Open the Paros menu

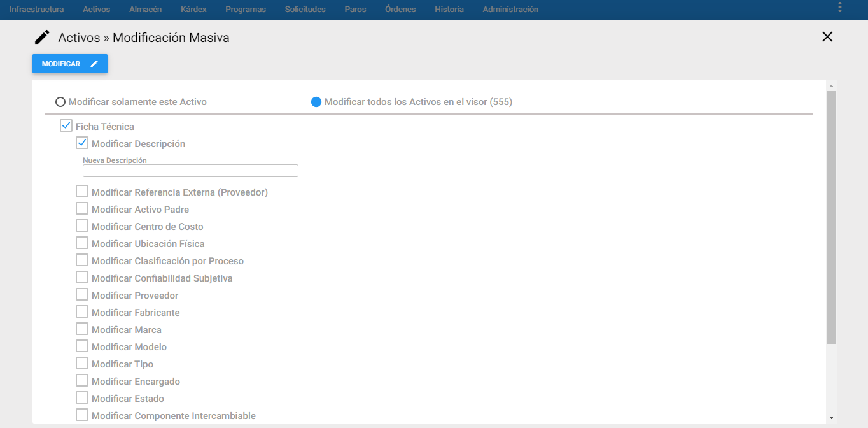(x=355, y=10)
